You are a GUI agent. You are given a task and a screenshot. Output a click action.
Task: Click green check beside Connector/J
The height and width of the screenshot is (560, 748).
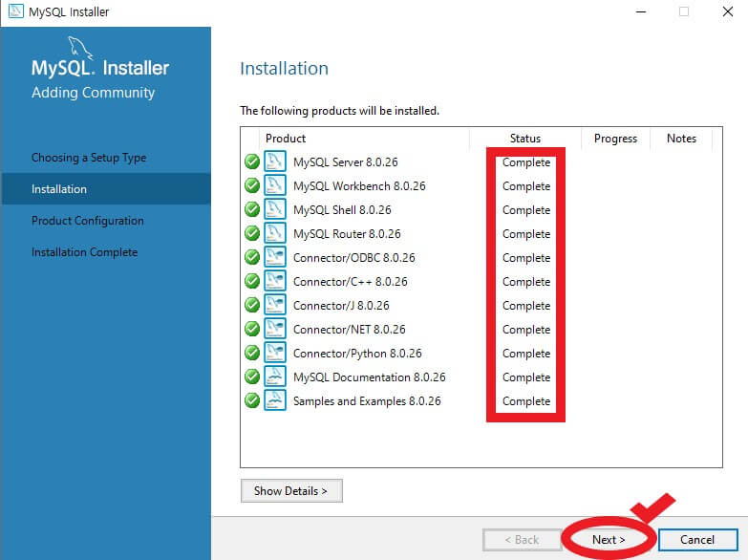click(252, 305)
